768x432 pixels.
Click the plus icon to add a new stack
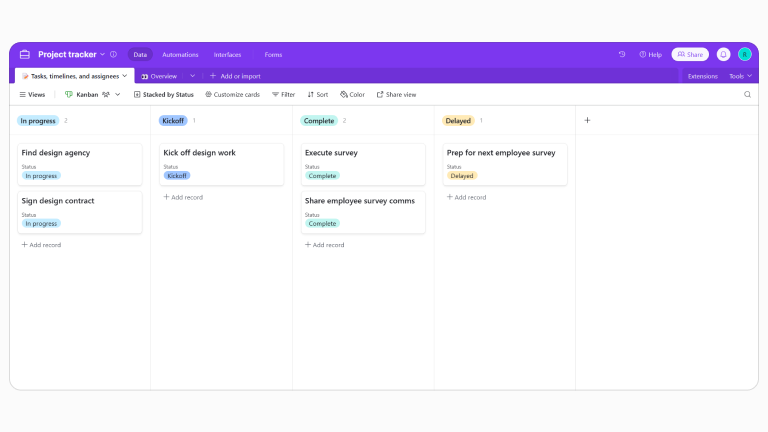click(x=587, y=120)
